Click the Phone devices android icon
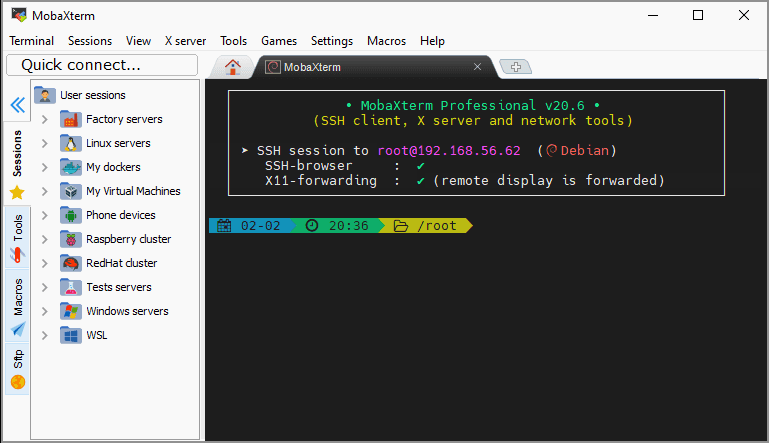Viewport: 769px width, 443px height. pos(70,215)
